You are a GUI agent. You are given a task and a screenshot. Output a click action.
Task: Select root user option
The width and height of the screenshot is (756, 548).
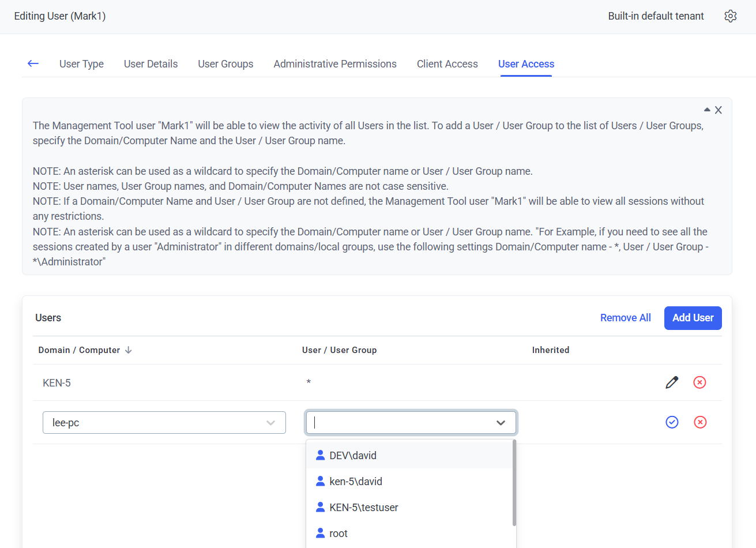[x=338, y=534]
